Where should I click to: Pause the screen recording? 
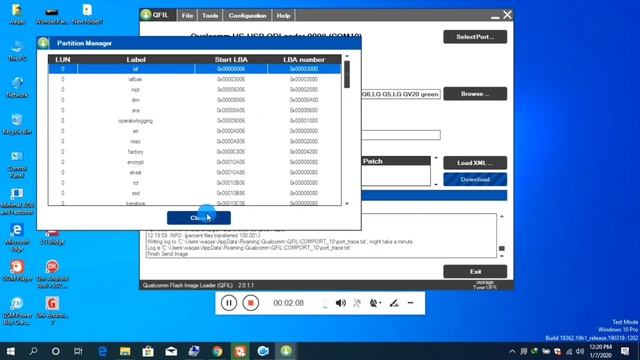click(x=229, y=303)
